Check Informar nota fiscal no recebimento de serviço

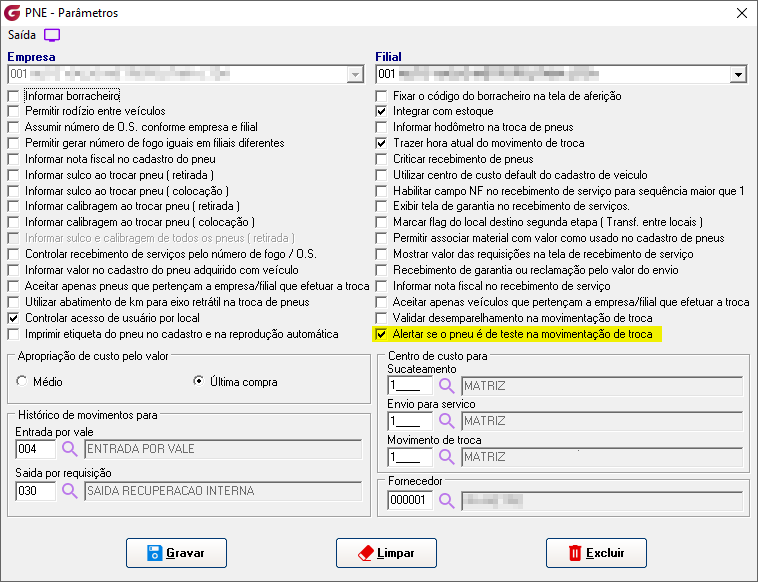point(381,287)
